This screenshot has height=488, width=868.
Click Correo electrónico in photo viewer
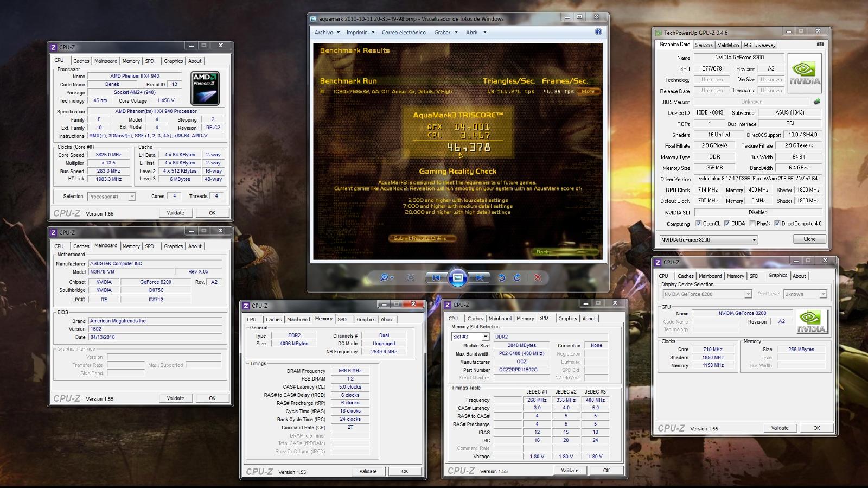tap(404, 32)
